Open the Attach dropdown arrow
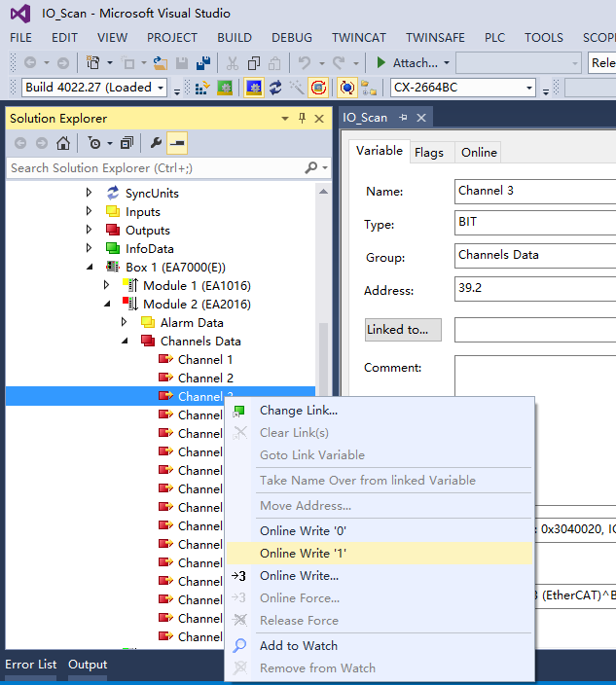 pyautogui.click(x=447, y=63)
